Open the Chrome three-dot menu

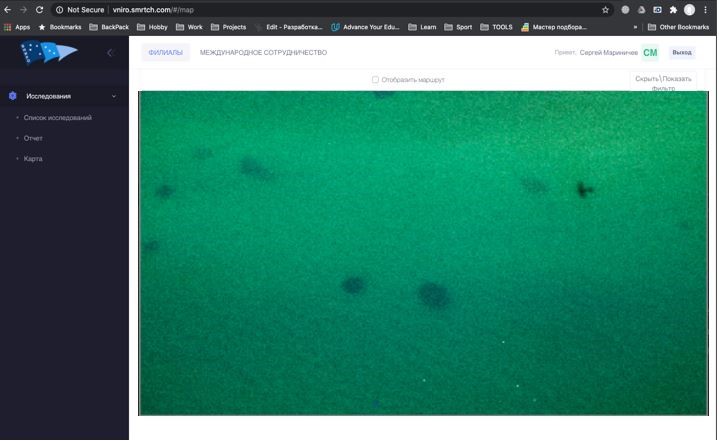705,10
